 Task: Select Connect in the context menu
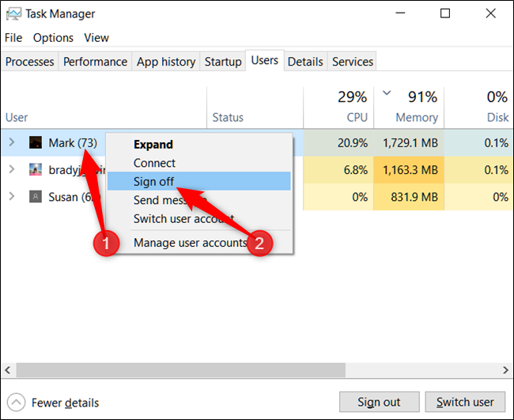click(x=154, y=163)
